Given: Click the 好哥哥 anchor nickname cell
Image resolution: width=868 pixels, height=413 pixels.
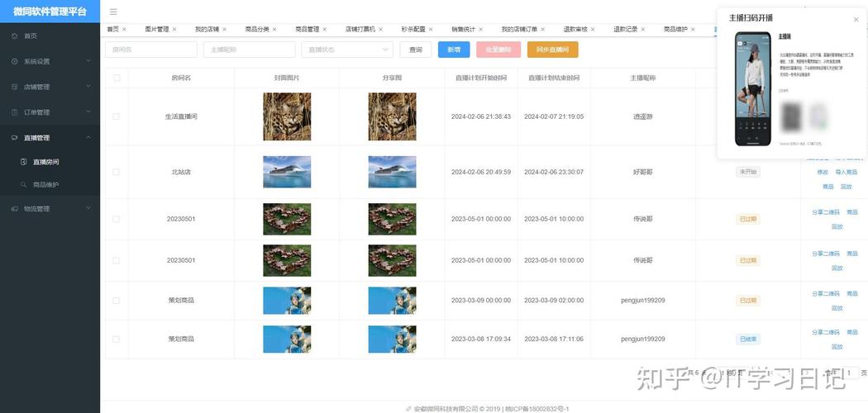Looking at the screenshot, I should pos(642,172).
